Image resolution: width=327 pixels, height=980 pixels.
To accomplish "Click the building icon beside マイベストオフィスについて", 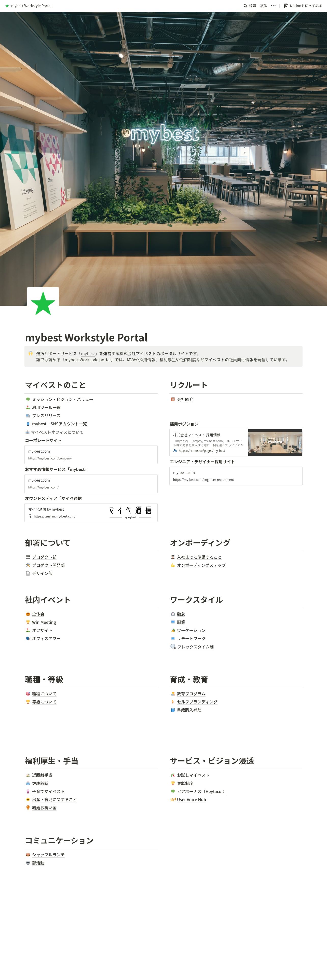I will (28, 432).
